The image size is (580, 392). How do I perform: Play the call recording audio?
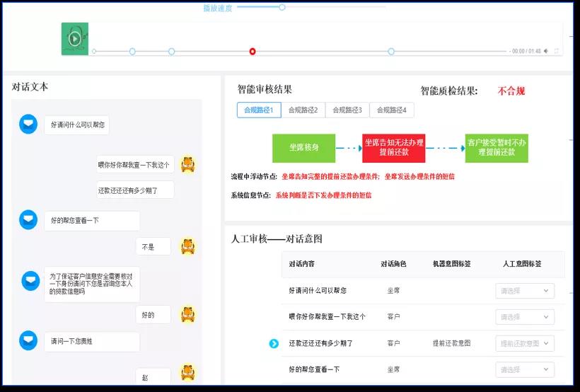(75, 39)
